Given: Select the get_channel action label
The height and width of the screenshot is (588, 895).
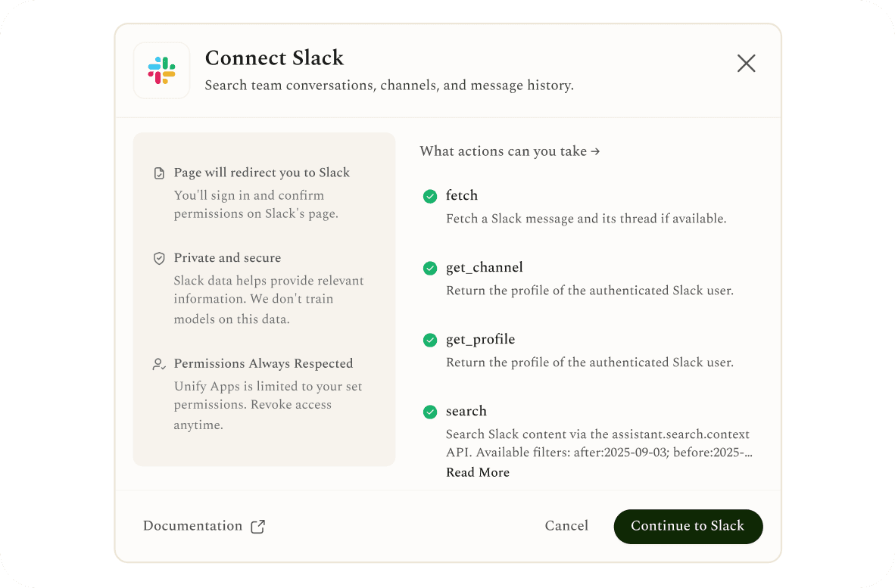Looking at the screenshot, I should click(x=485, y=267).
